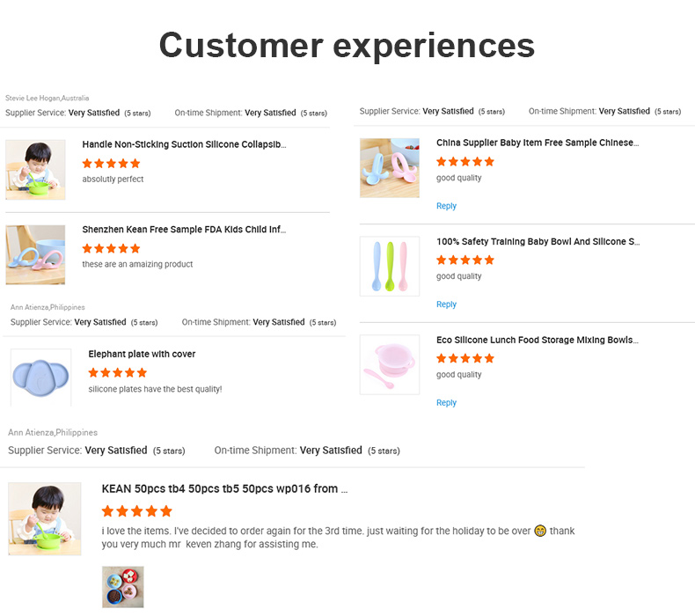Open the Elephant plate with cover title

[x=142, y=354]
